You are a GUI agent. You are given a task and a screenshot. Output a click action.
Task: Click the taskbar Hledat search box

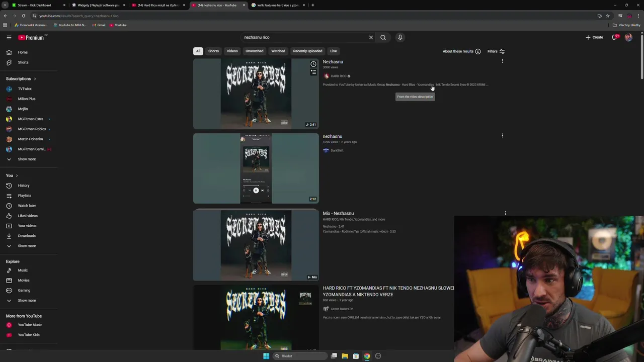click(300, 356)
